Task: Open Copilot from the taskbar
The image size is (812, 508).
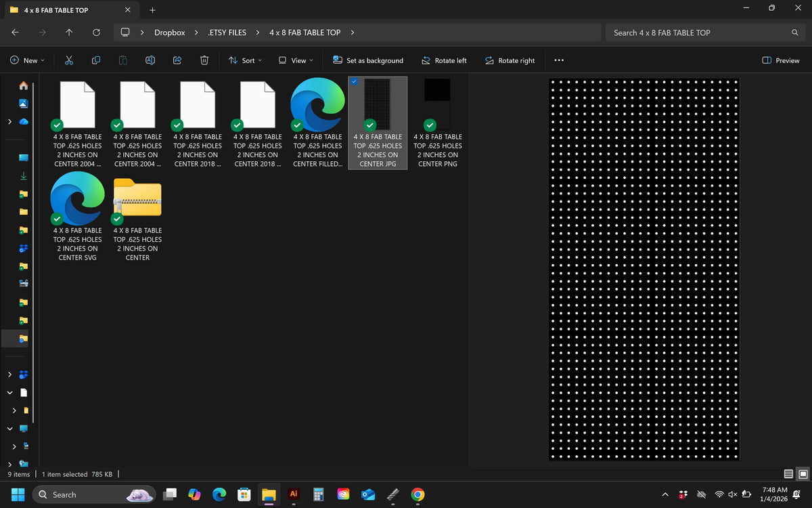Action: tap(195, 494)
